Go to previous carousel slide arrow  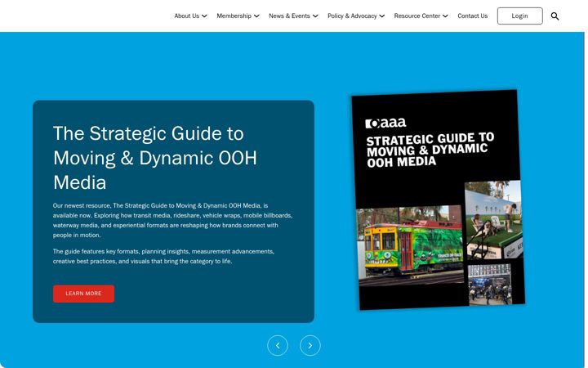278,345
